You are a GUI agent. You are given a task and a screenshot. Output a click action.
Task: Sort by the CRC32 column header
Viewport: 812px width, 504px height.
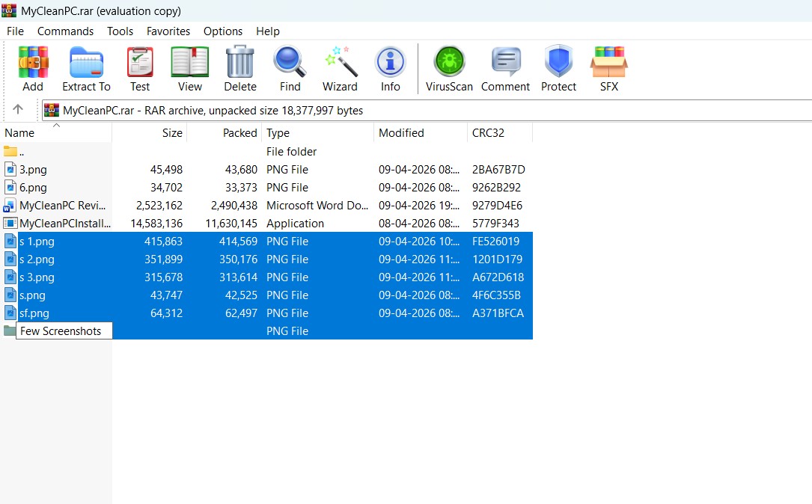tap(499, 133)
